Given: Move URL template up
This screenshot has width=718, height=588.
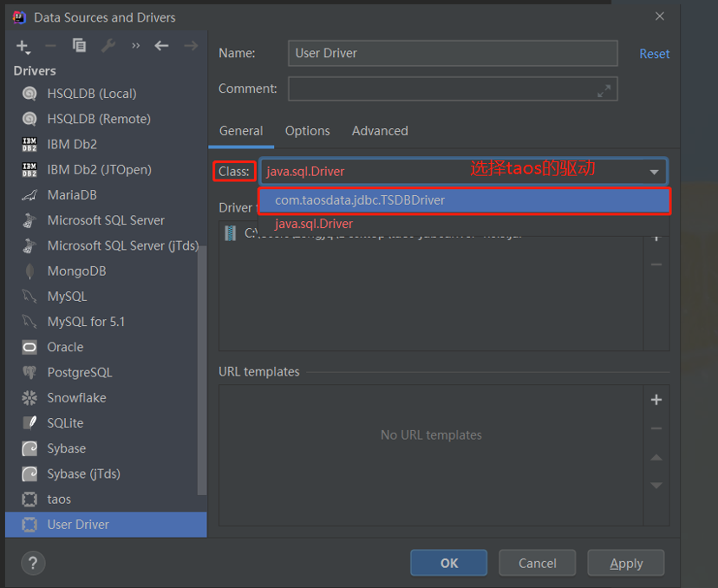Looking at the screenshot, I should [x=656, y=457].
